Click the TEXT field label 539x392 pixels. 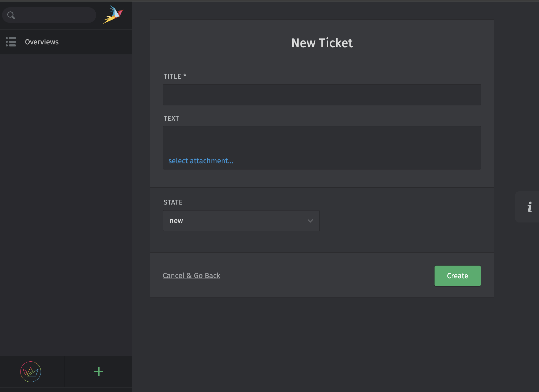tap(171, 118)
